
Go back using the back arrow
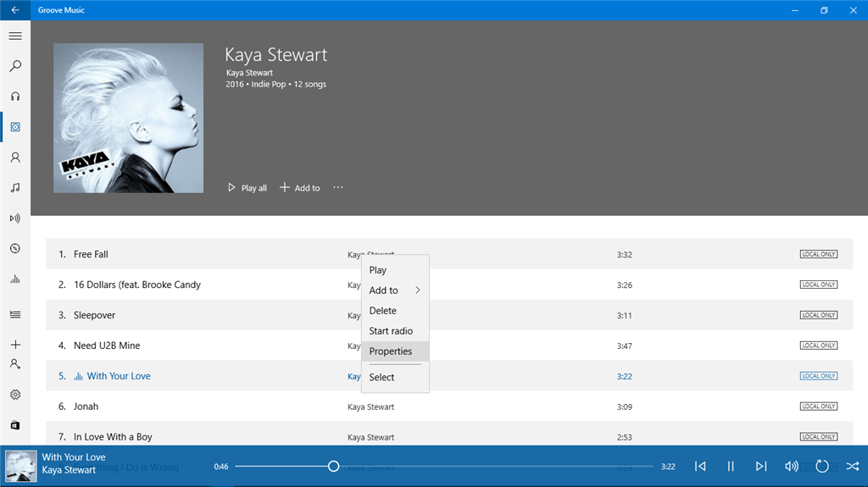pos(15,10)
